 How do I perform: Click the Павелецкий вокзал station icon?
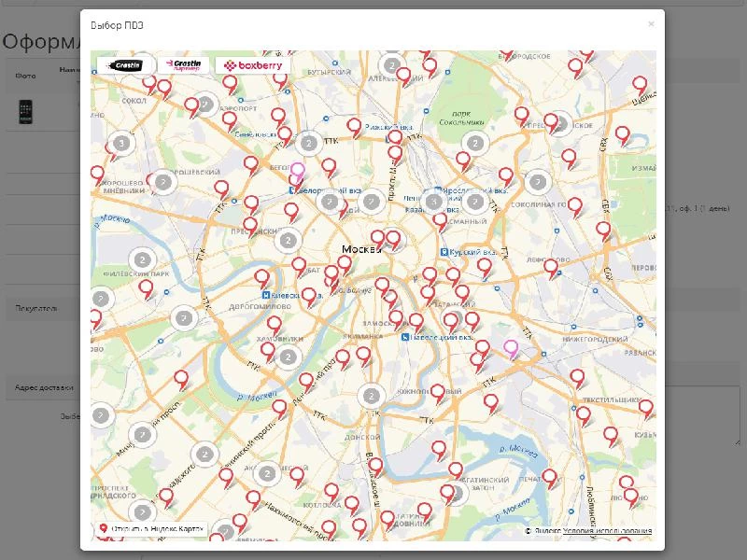[x=405, y=337]
